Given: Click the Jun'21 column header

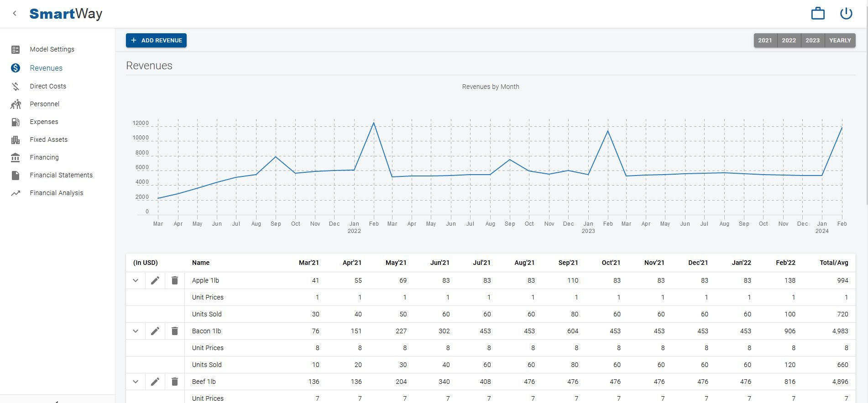Looking at the screenshot, I should click(x=440, y=263).
